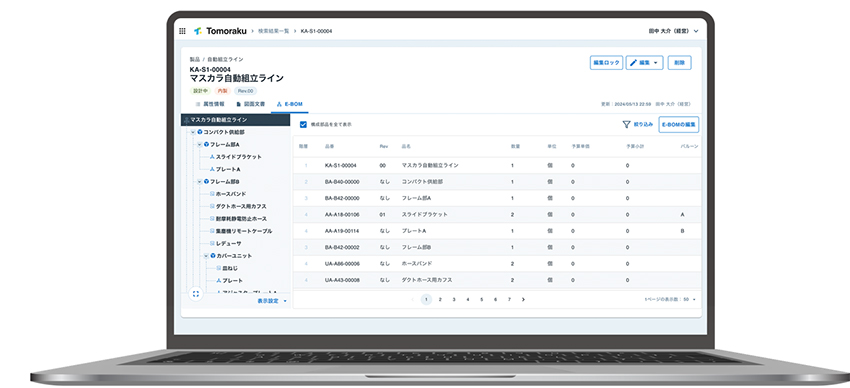Switch to the 図面文書 tab
The height and width of the screenshot is (388, 850).
point(250,104)
